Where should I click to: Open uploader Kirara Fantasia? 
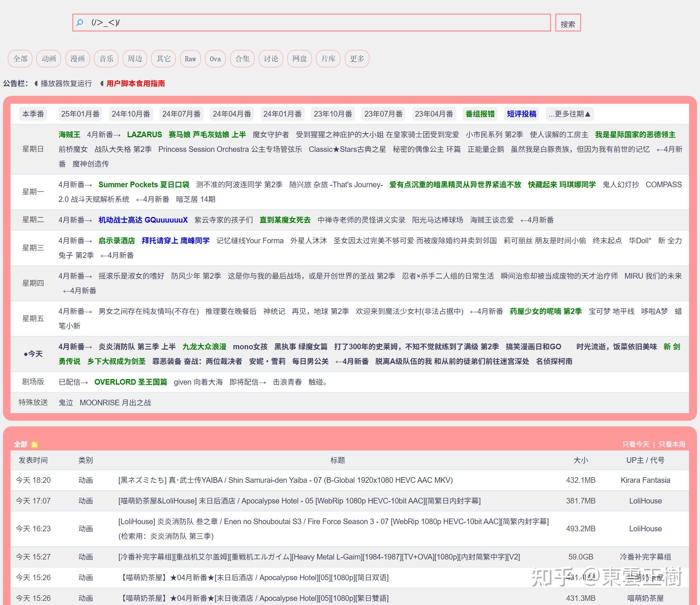pyautogui.click(x=645, y=480)
